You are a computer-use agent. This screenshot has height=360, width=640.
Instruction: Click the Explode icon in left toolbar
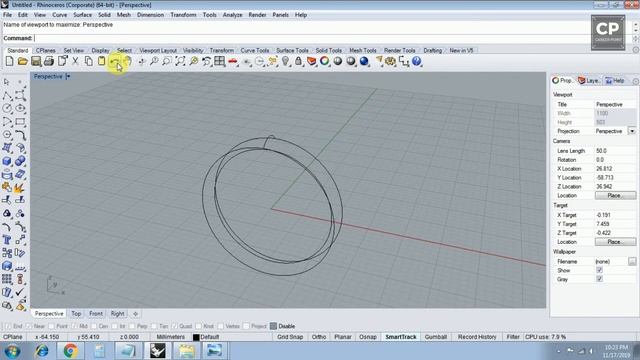(19, 187)
